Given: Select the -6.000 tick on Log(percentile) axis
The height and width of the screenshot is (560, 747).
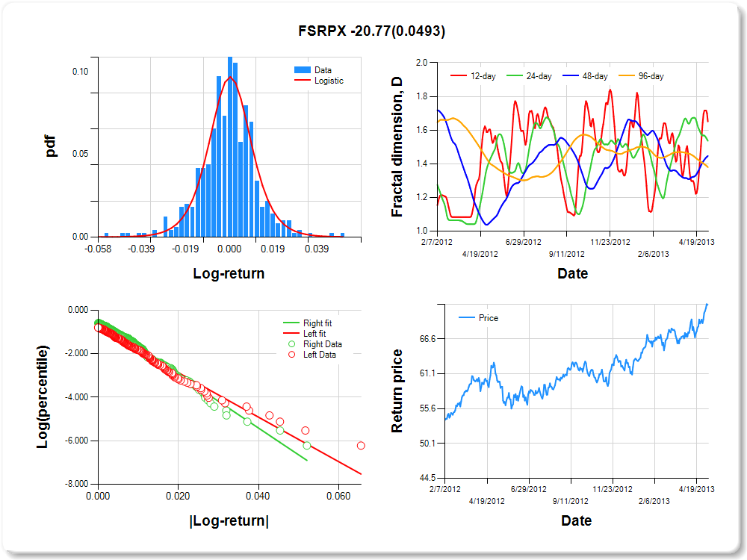Looking at the screenshot, I should click(x=77, y=441).
